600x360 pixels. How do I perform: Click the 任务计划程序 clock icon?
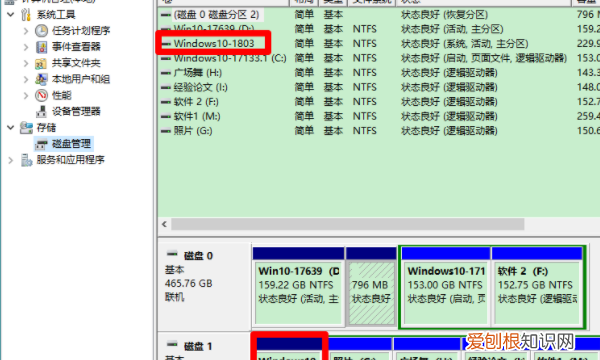(x=41, y=31)
